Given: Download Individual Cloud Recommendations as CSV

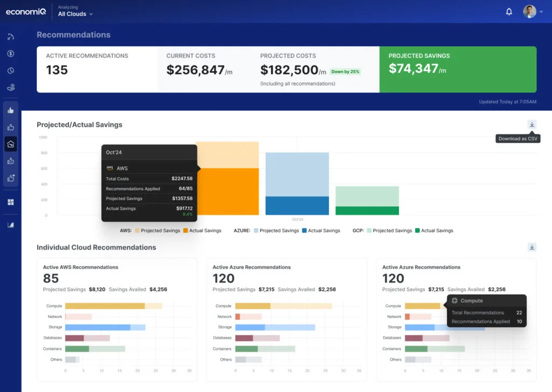Looking at the screenshot, I should coord(532,247).
